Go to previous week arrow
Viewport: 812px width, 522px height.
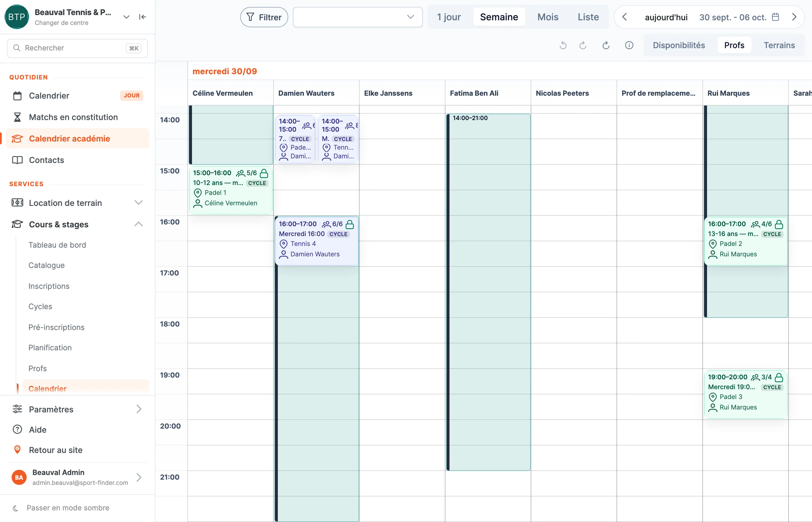pyautogui.click(x=625, y=17)
